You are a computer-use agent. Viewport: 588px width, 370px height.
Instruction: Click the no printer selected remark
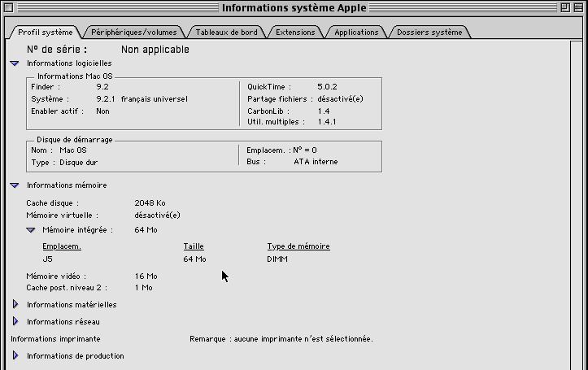click(281, 339)
